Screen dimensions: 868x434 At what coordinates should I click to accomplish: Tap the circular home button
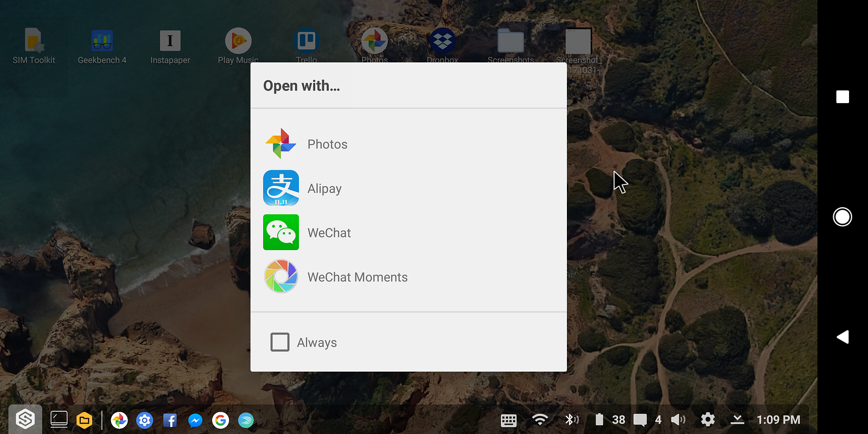(843, 217)
